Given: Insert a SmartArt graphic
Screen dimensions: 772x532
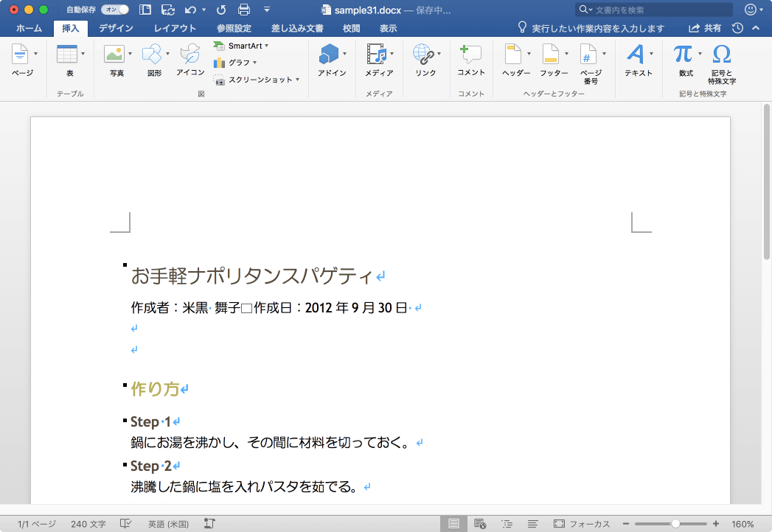Looking at the screenshot, I should click(241, 46).
